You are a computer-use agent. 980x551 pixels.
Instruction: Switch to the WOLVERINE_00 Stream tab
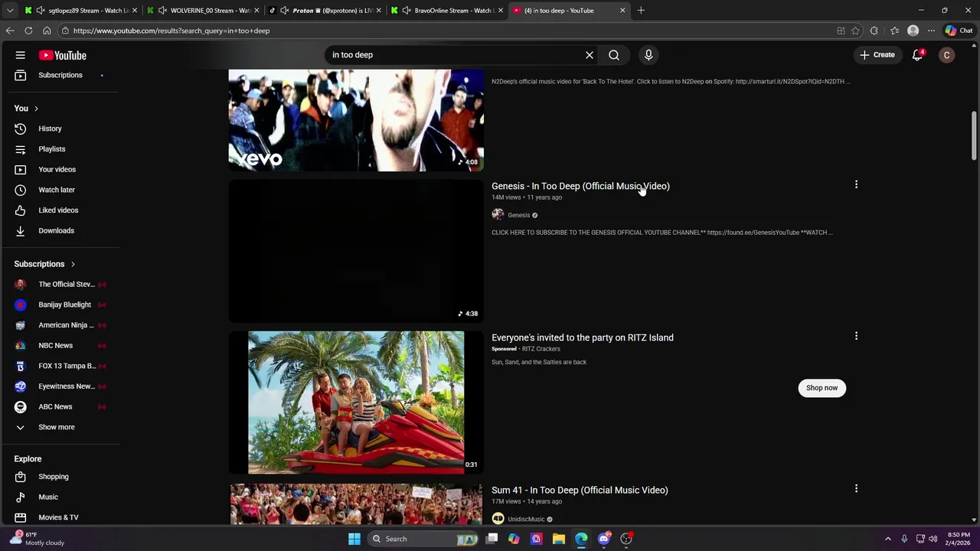[x=203, y=11]
